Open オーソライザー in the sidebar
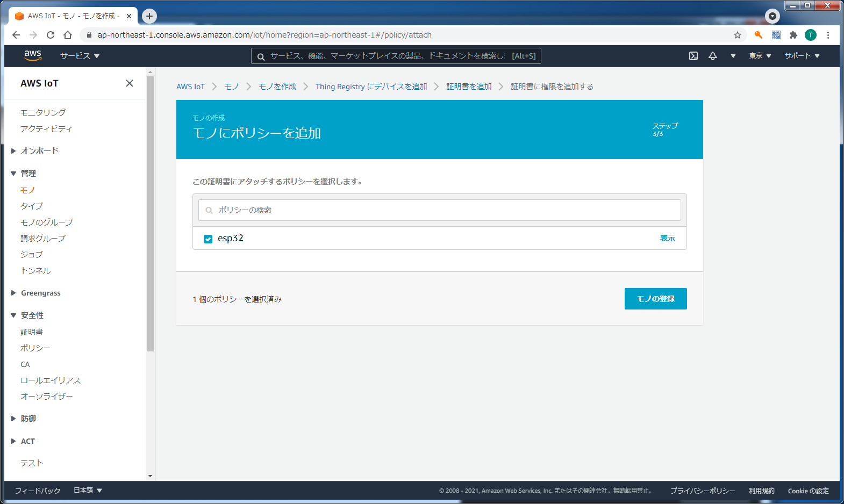844x504 pixels. click(x=47, y=397)
